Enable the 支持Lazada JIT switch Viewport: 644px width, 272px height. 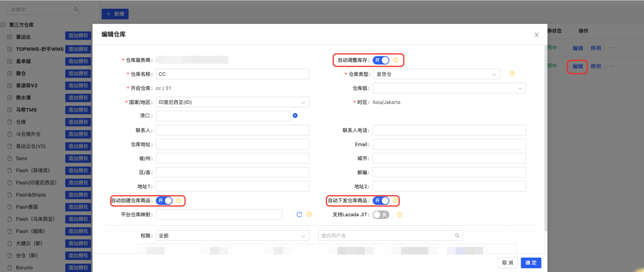tap(381, 215)
